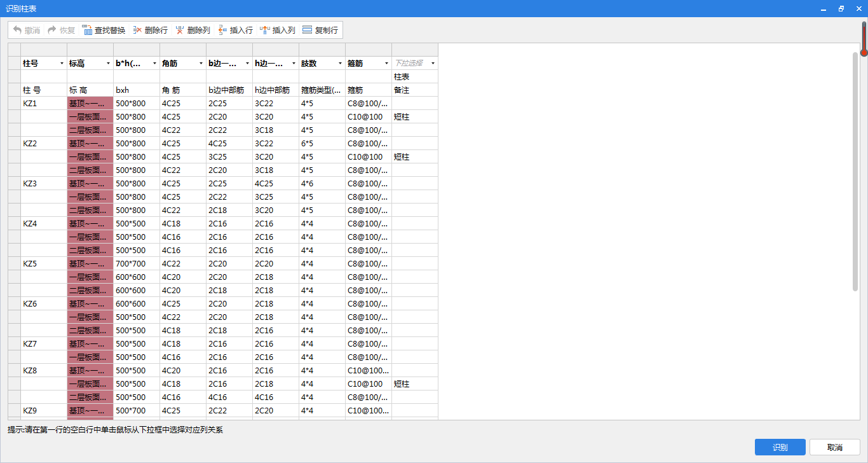868x463 pixels.
Task: Click the 2C22 b-side cell in KZ9 row
Action: coord(229,410)
